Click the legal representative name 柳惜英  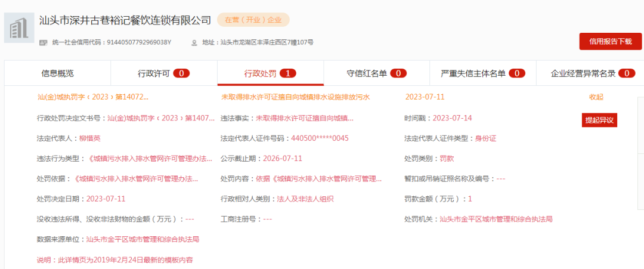click(90, 138)
